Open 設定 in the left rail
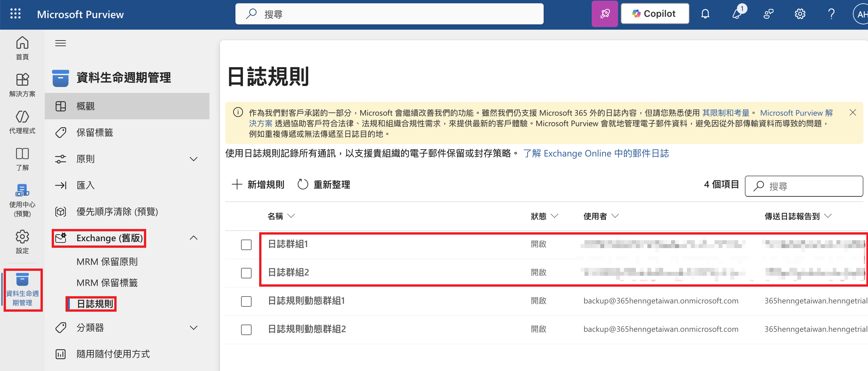Image resolution: width=868 pixels, height=371 pixels. (x=22, y=242)
